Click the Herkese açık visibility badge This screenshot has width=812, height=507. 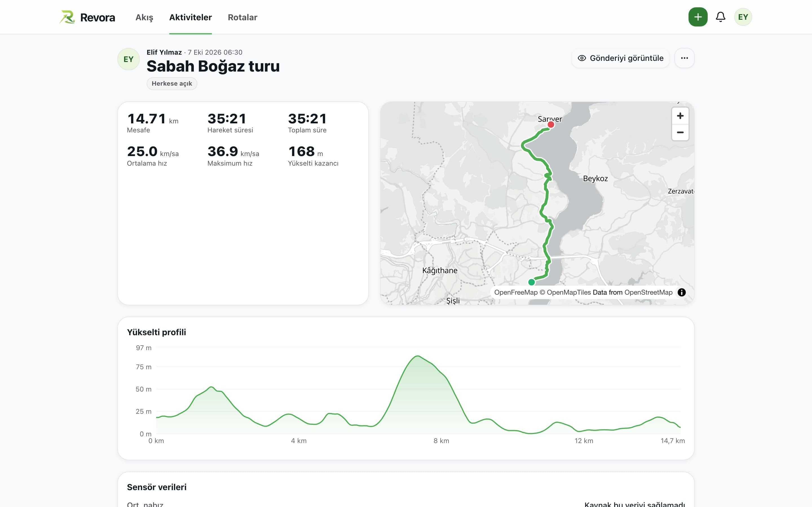172,83
